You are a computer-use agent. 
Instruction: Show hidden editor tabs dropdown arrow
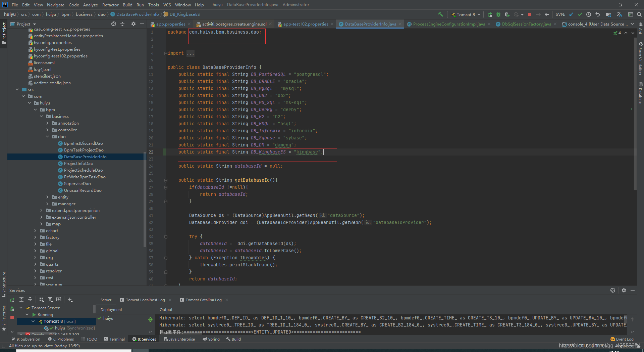[632, 24]
